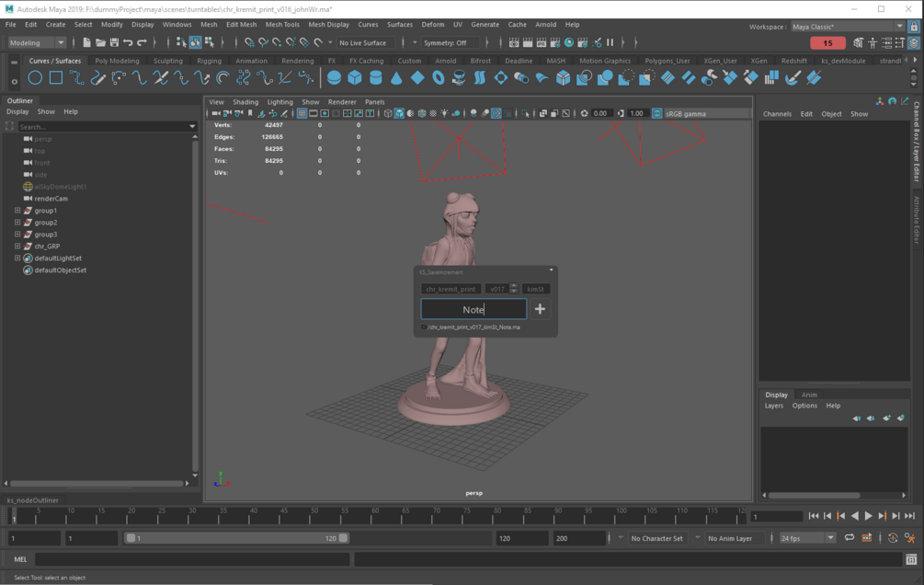This screenshot has width=924, height=585.
Task: Click the time range slider bar
Action: pos(237,538)
